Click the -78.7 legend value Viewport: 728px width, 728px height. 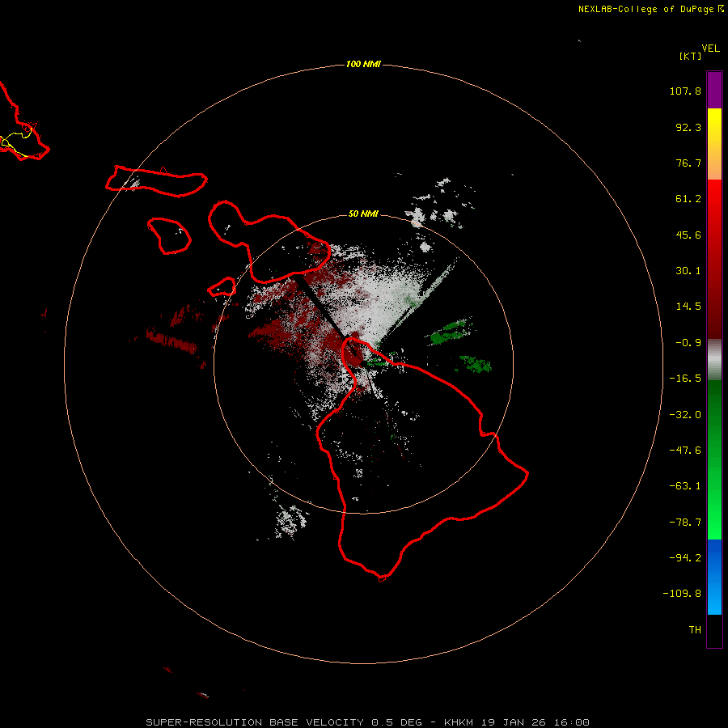(x=685, y=523)
